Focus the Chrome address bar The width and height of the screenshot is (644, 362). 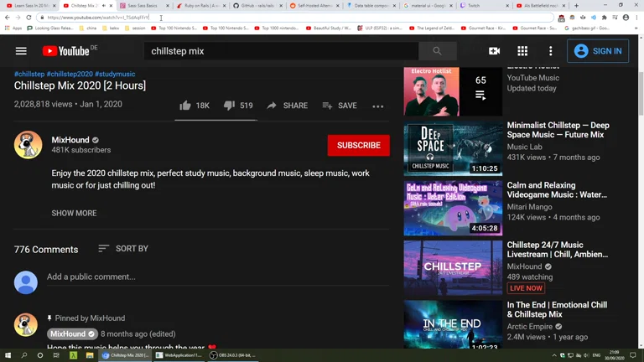(296, 18)
